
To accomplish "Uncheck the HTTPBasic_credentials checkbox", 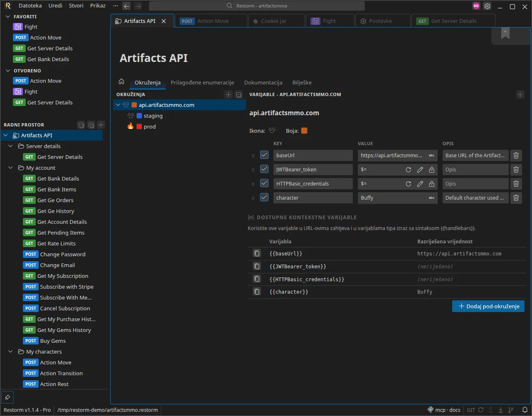I will coord(264,183).
